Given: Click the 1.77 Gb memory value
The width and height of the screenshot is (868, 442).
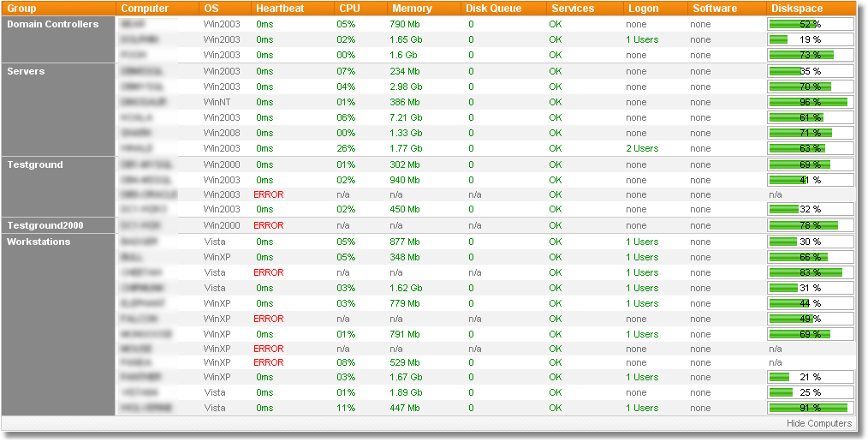Looking at the screenshot, I should 406,148.
